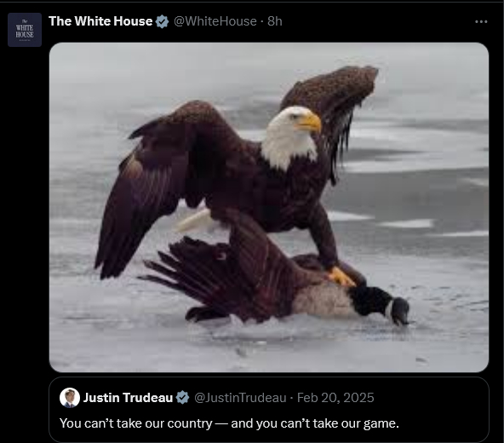Screen dimensions: 504x443
Task: Open The White House profile avatar
Action: point(25,30)
